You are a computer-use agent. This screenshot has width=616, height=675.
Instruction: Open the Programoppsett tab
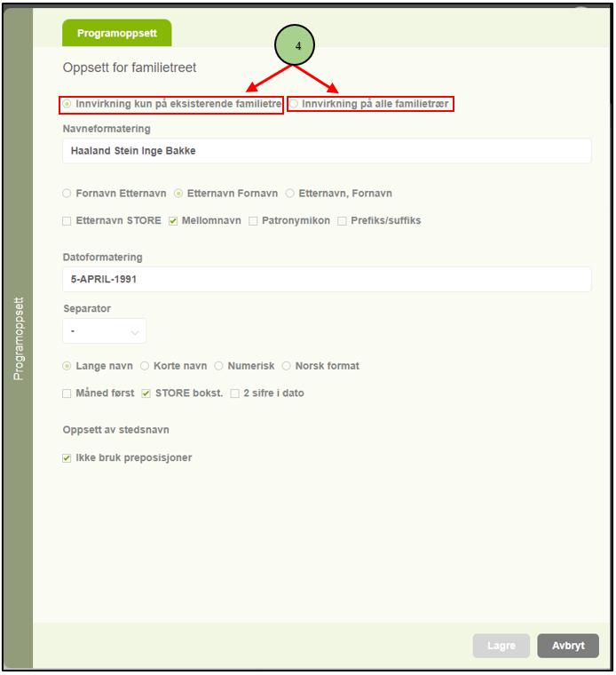coord(116,33)
